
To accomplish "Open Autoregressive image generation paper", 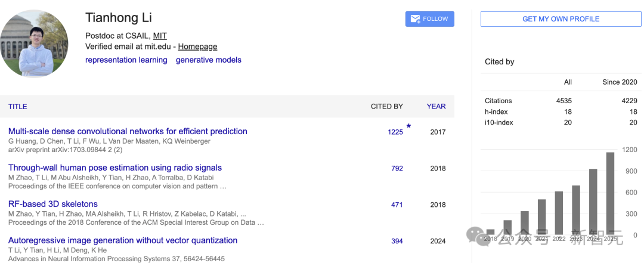I will pos(123,241).
